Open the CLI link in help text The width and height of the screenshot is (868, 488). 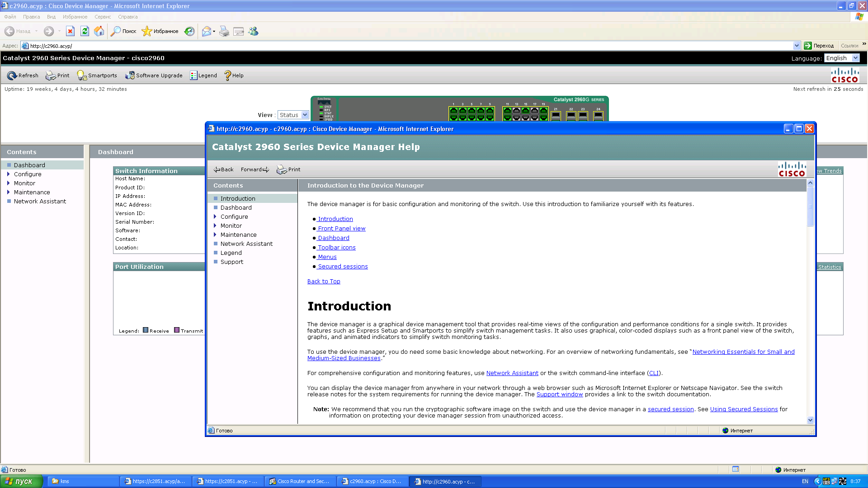coord(654,373)
